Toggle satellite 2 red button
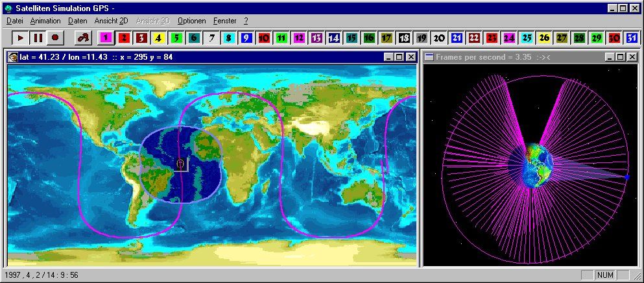Screen dimensions: 644x283 pos(123,38)
